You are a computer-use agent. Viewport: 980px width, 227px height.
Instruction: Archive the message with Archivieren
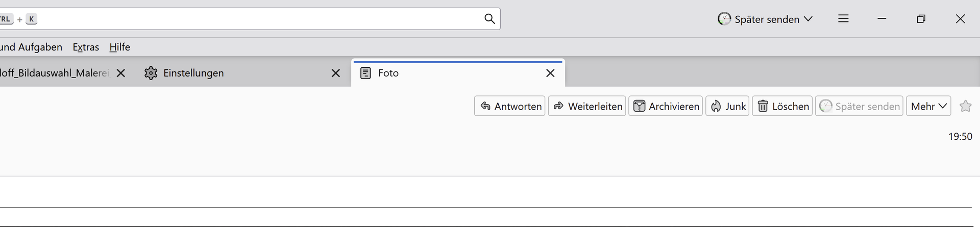(666, 106)
